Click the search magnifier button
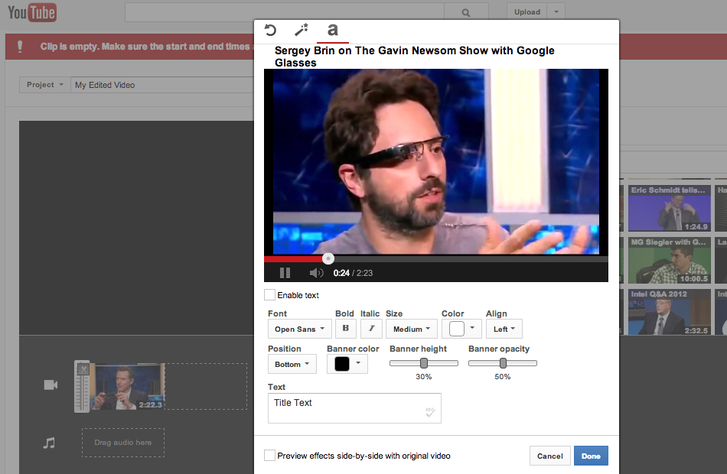Screen dimensions: 727x474 465,13
